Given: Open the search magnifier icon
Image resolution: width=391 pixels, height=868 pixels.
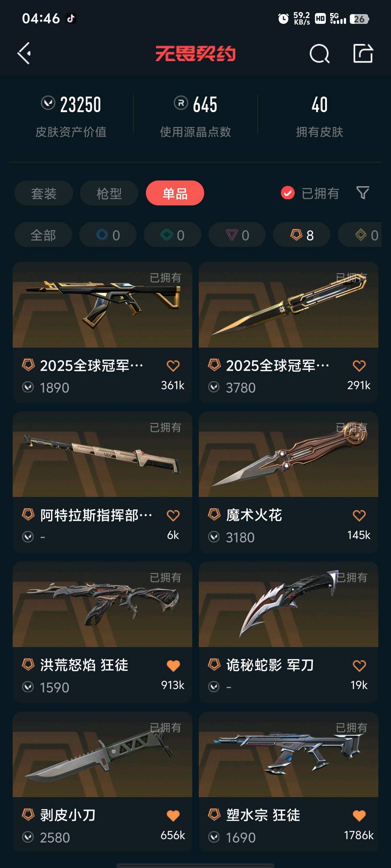Looking at the screenshot, I should pyautogui.click(x=320, y=54).
